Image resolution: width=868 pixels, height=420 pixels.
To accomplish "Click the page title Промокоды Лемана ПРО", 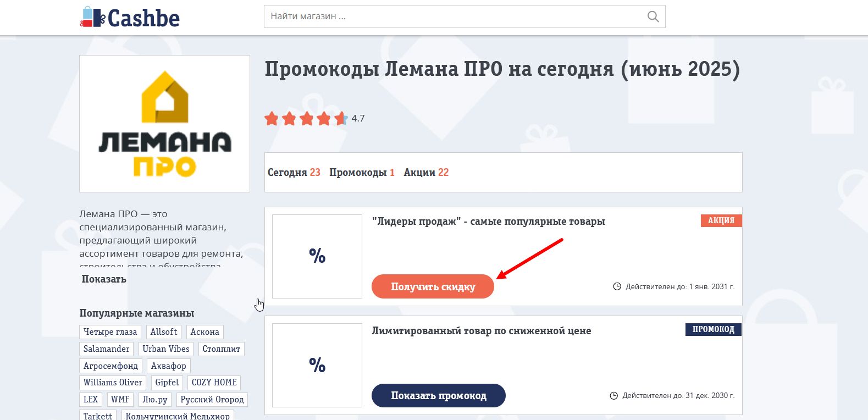I will (x=502, y=69).
